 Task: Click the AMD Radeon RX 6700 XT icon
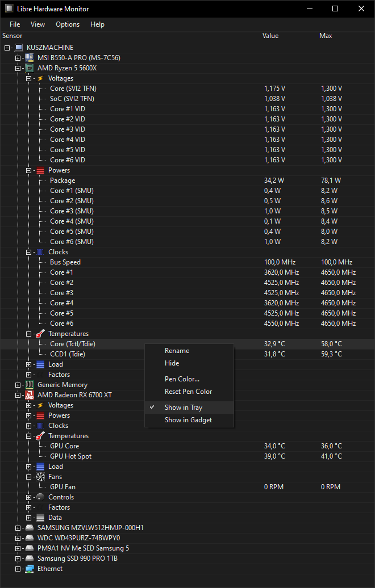29,395
